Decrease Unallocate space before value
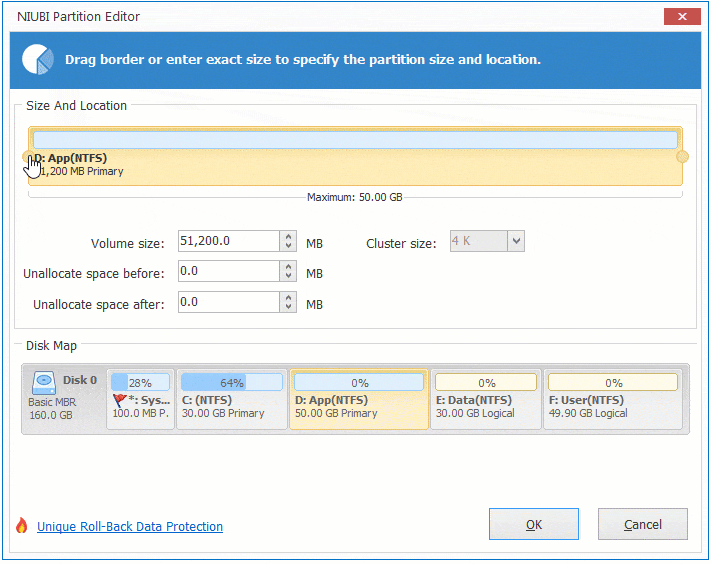This screenshot has width=712, height=564. (288, 276)
